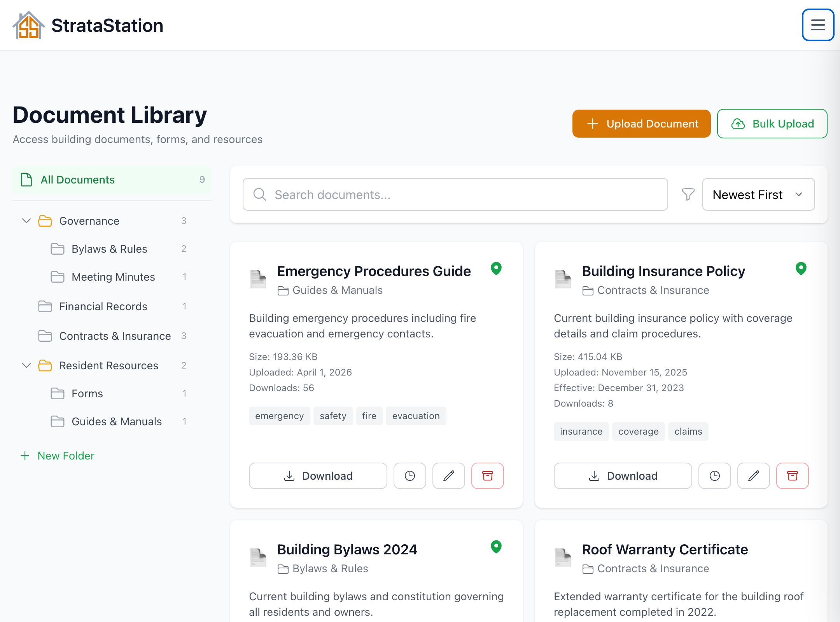The height and width of the screenshot is (622, 840).
Task: Click the file icon of Building Insurance Policy
Action: tap(563, 279)
